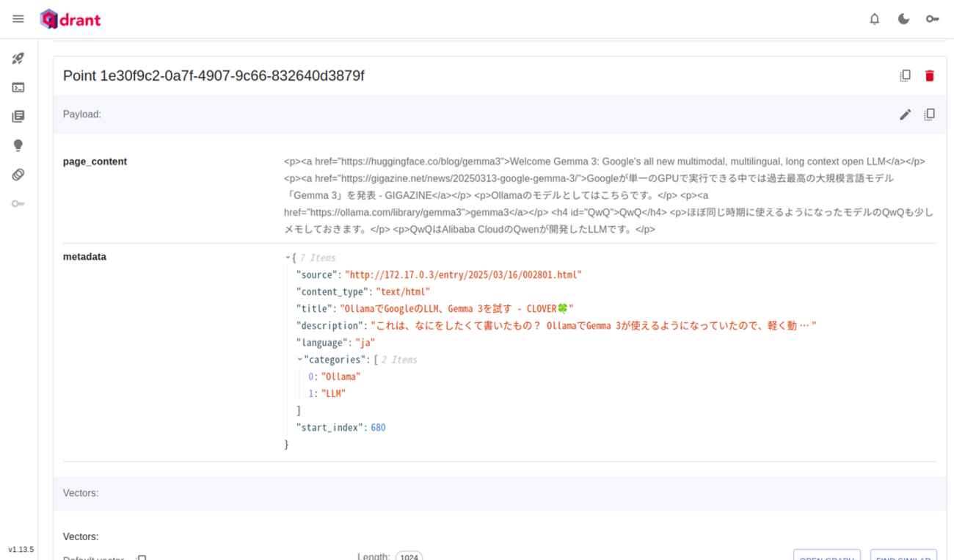Click the page_content field label

coord(95,161)
